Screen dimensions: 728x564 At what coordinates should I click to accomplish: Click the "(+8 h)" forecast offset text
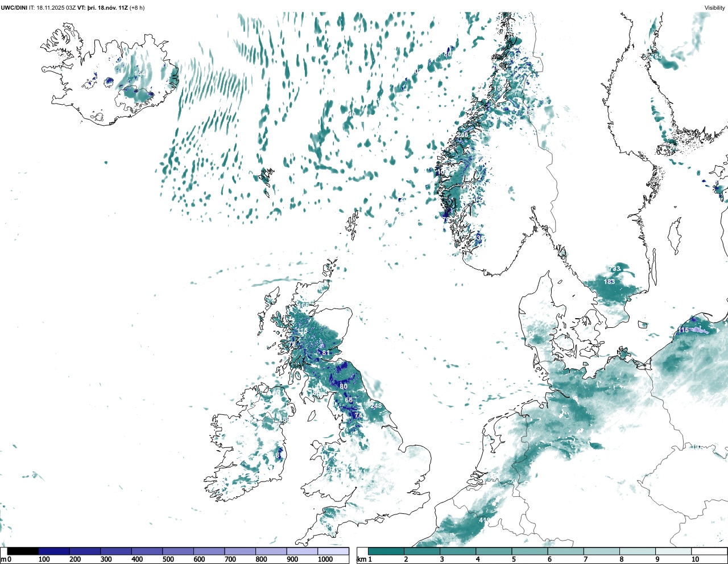(137, 8)
